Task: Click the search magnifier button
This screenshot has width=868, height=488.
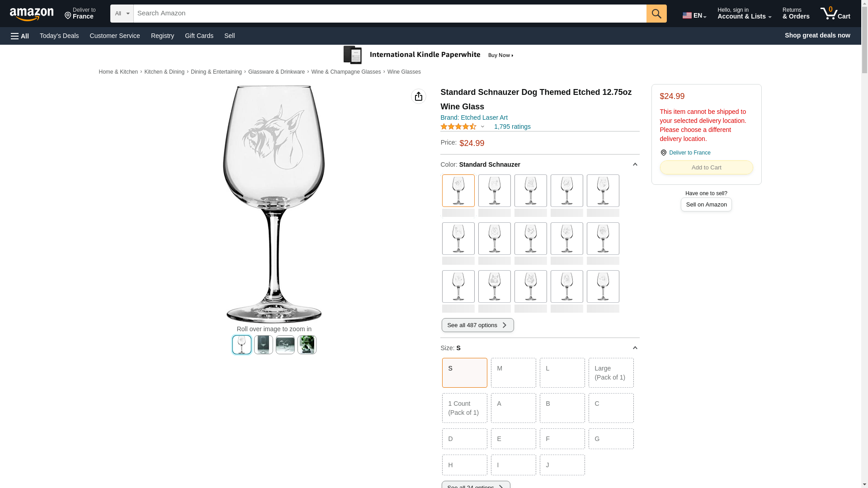Action: point(656,14)
